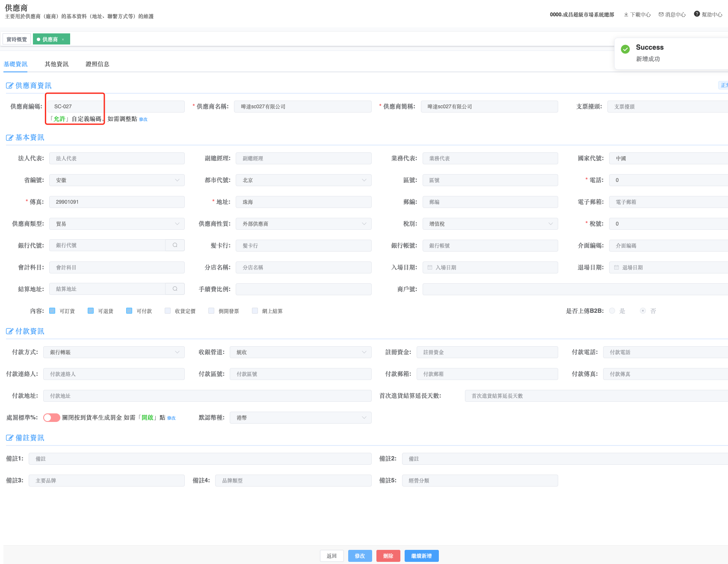Click the 備註3 主要品牌 input field
This screenshot has width=728, height=564.
coord(107,481)
